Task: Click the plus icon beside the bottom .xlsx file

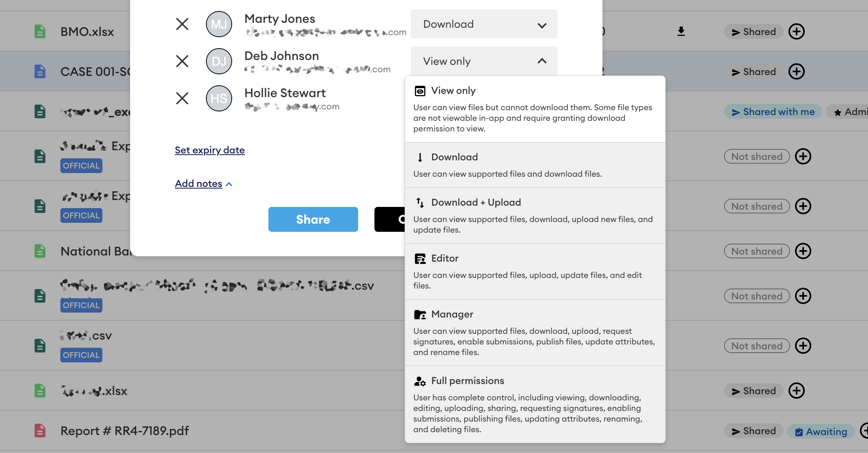Action: pyautogui.click(x=796, y=391)
